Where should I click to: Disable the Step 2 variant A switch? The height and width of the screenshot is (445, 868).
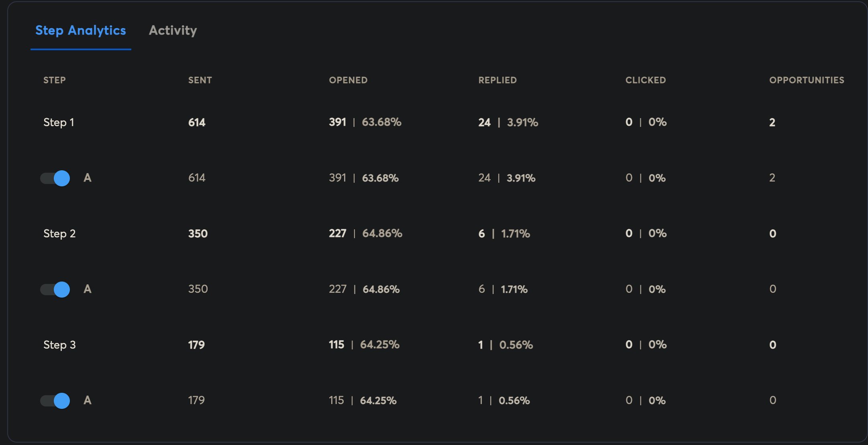pyautogui.click(x=55, y=289)
